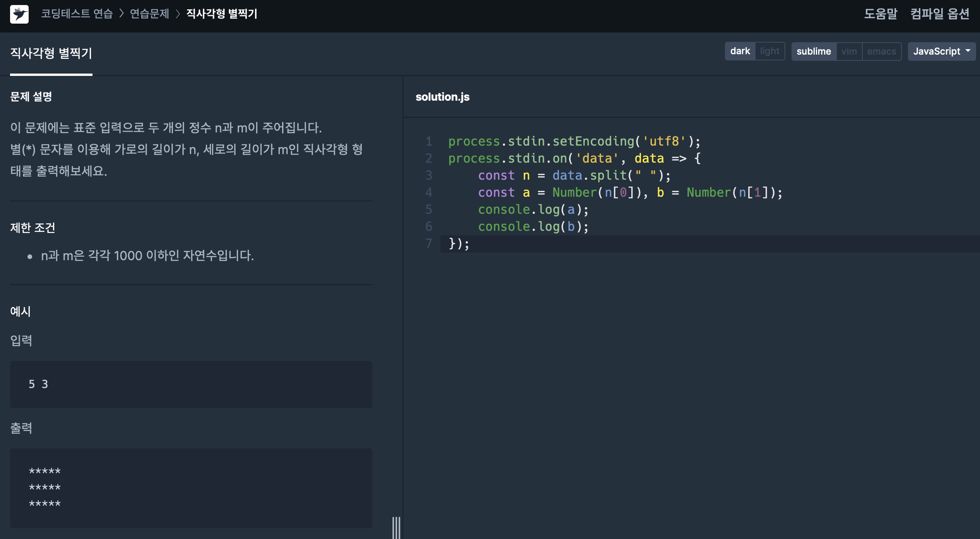Switch editor theme to dark

(740, 51)
